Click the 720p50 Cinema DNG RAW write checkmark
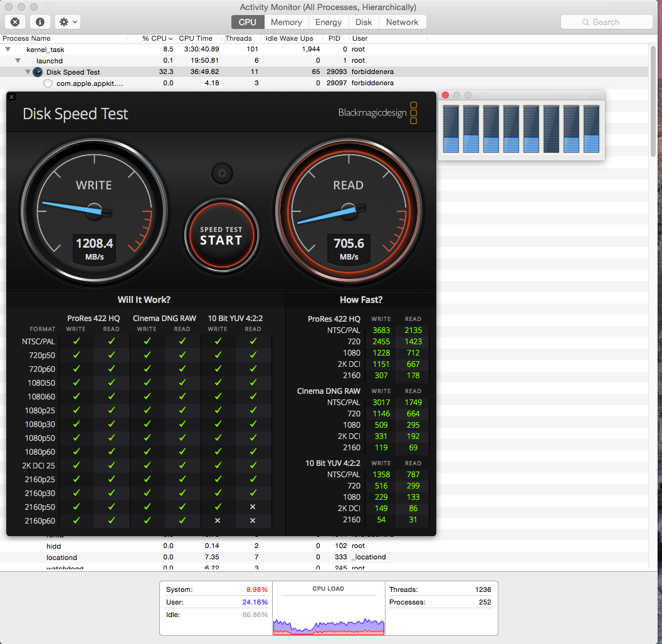Image resolution: width=662 pixels, height=644 pixels. pyautogui.click(x=147, y=355)
